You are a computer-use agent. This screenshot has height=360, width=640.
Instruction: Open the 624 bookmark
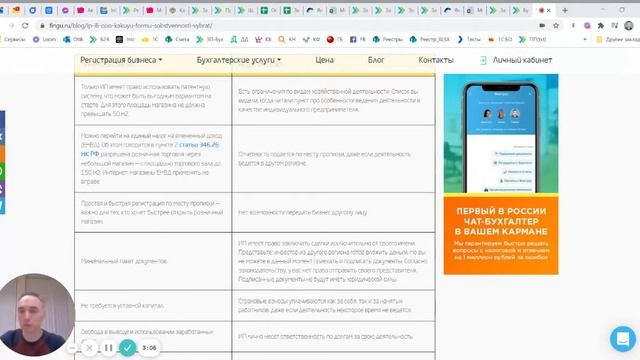(x=99, y=40)
